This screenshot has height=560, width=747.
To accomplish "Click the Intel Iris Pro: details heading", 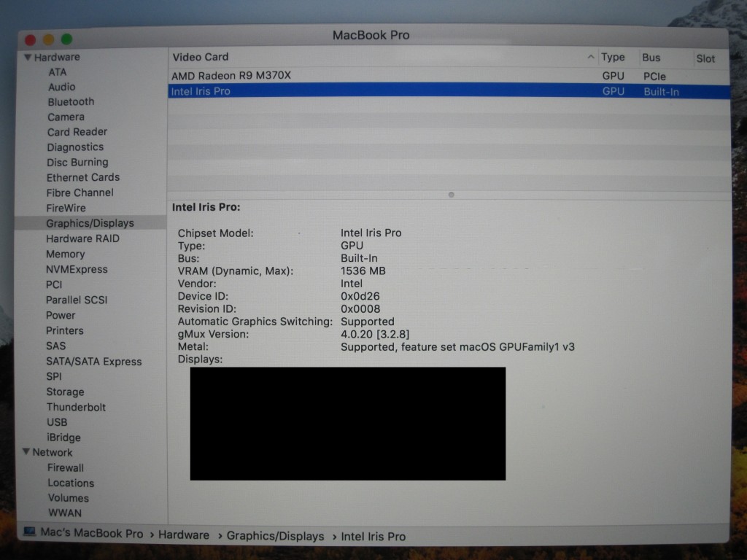I will (x=206, y=207).
